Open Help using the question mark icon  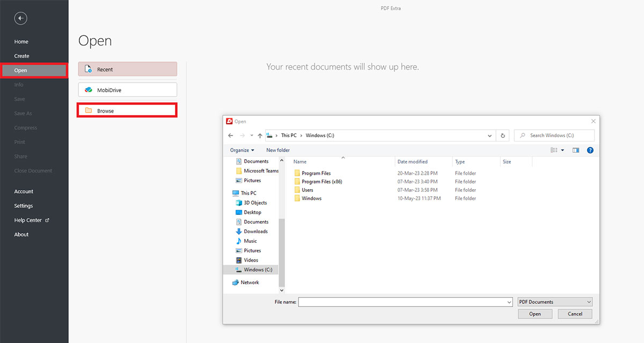(x=590, y=150)
